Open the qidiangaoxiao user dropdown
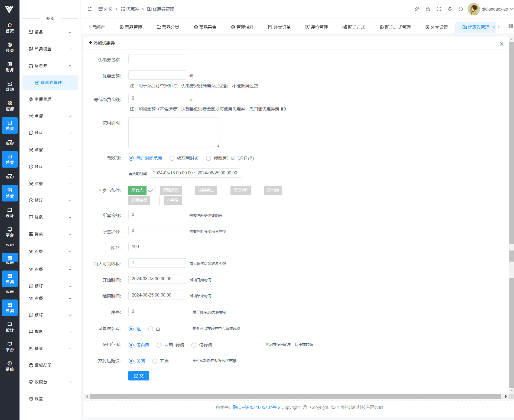This screenshot has height=420, width=514. coord(490,9)
